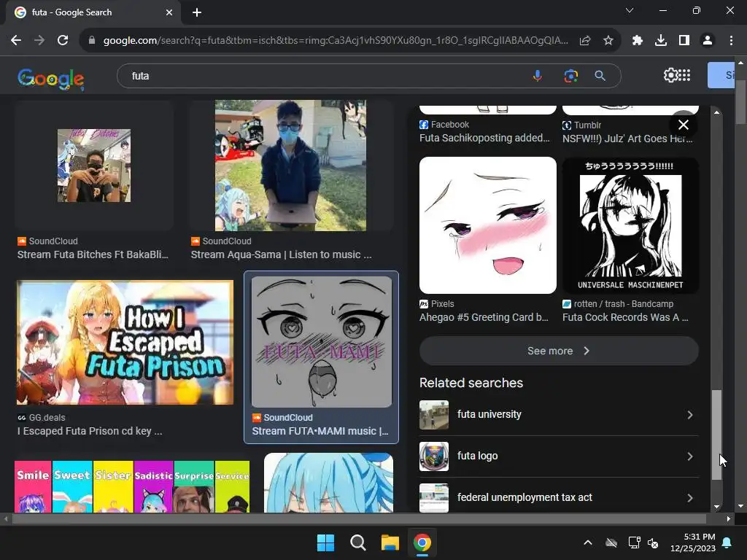
Task: Open the Tumblr source link in panel
Action: click(x=581, y=125)
